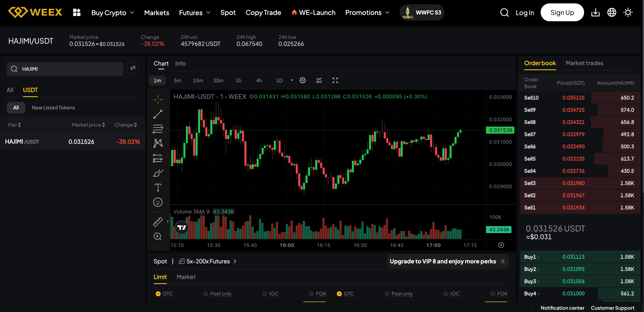Click inside the HAJIMI search field

[x=65, y=69]
